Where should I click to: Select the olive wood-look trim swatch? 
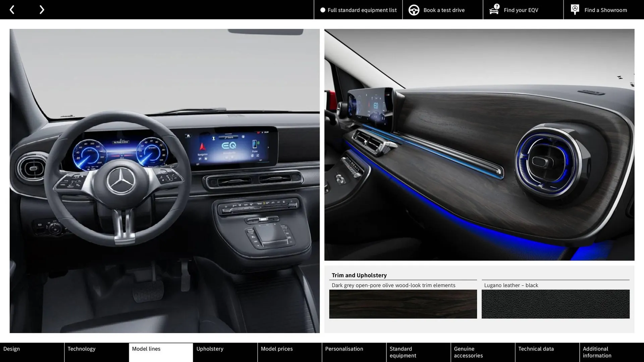click(x=402, y=304)
